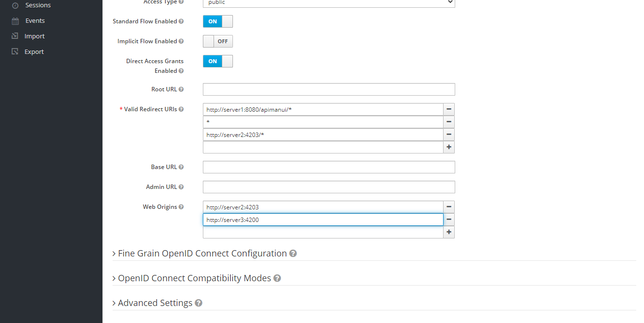
Task: Open the Access Type help icon
Action: pyautogui.click(x=182, y=2)
